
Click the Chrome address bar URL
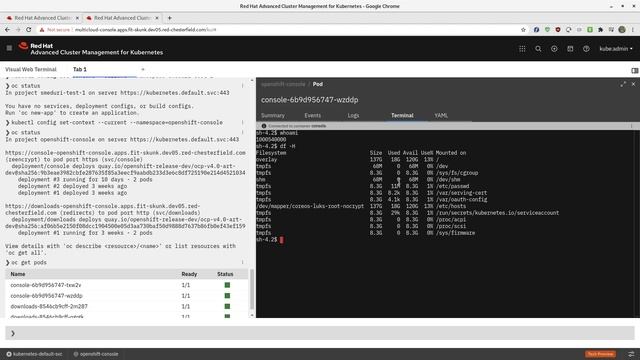point(145,29)
